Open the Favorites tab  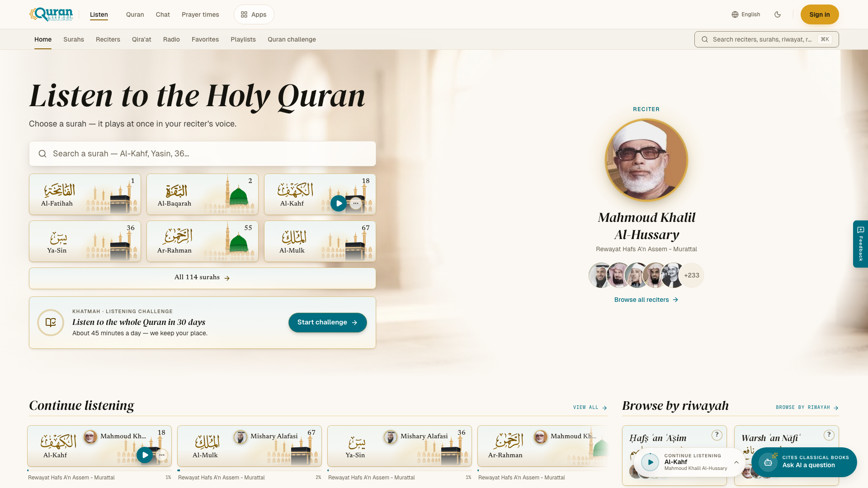pos(205,39)
